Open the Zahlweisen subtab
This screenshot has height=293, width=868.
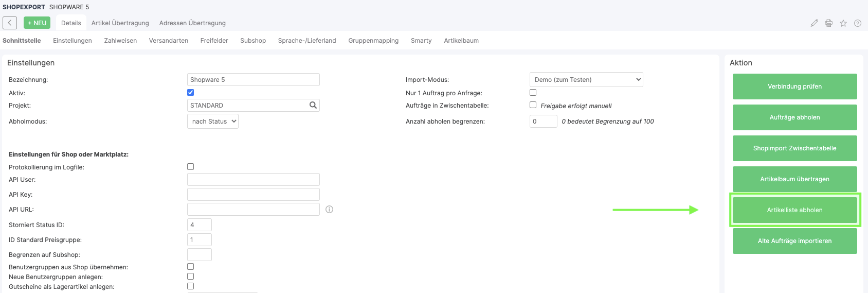click(x=120, y=41)
